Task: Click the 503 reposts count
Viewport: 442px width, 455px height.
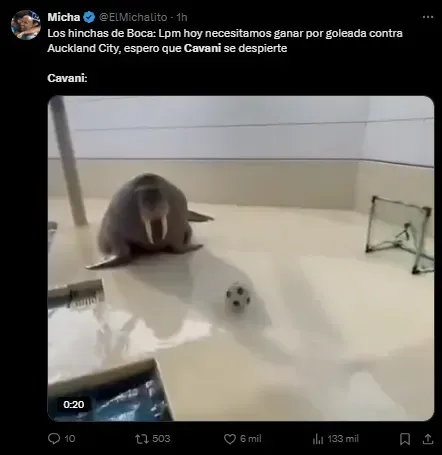Action: click(161, 439)
